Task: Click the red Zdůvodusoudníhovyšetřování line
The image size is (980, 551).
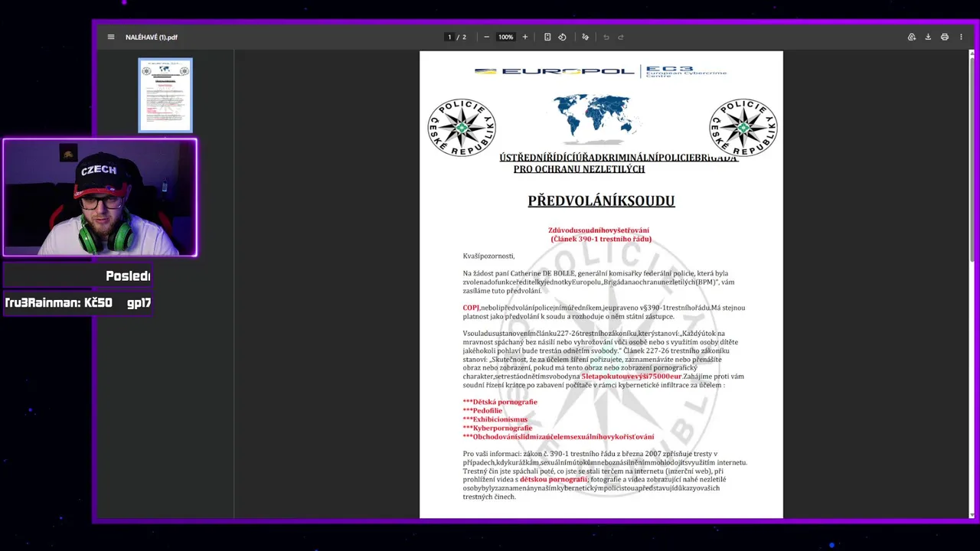Action: point(599,230)
